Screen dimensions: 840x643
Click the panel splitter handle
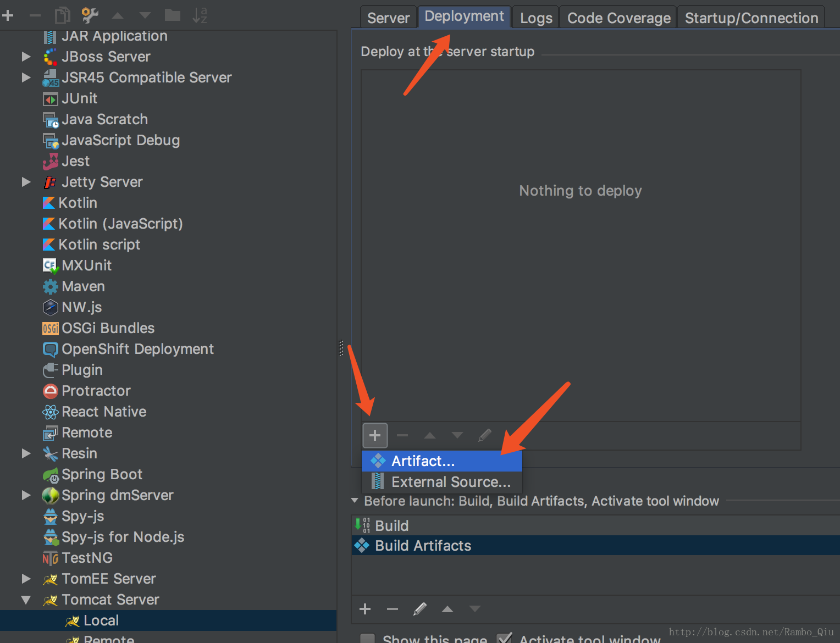pos(341,348)
